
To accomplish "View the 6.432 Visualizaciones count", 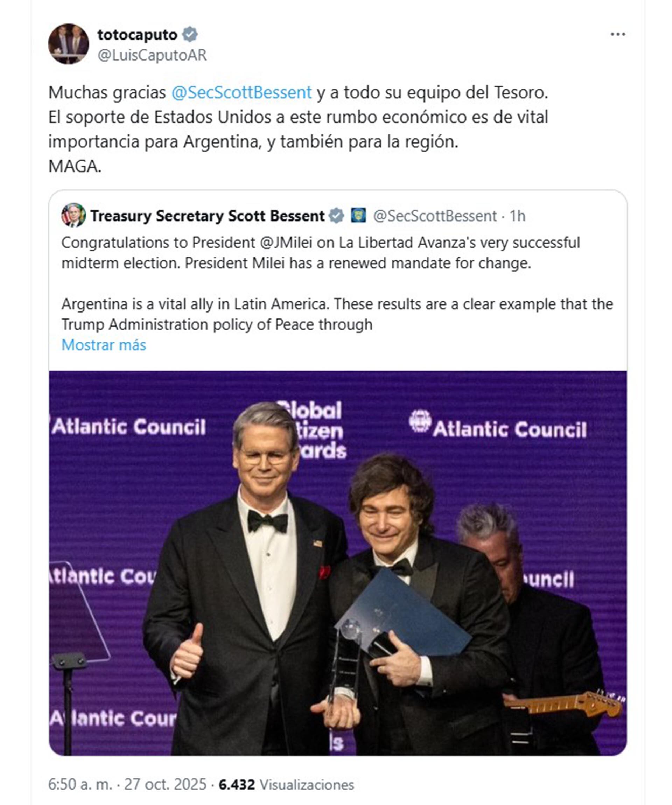I will click(286, 784).
